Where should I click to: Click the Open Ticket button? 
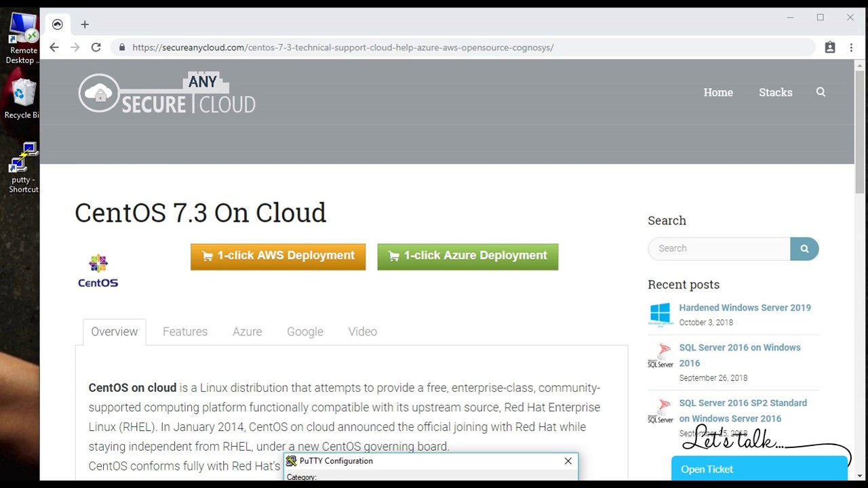[x=759, y=469]
